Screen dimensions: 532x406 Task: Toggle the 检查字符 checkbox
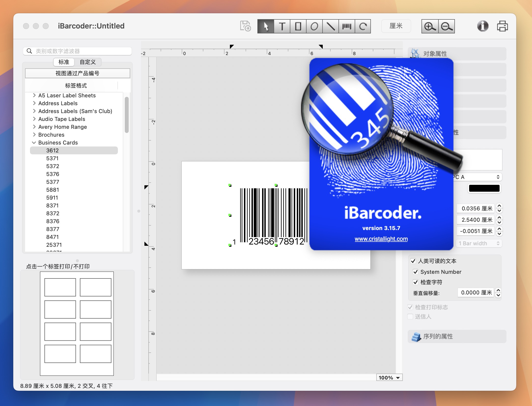pyautogui.click(x=416, y=282)
